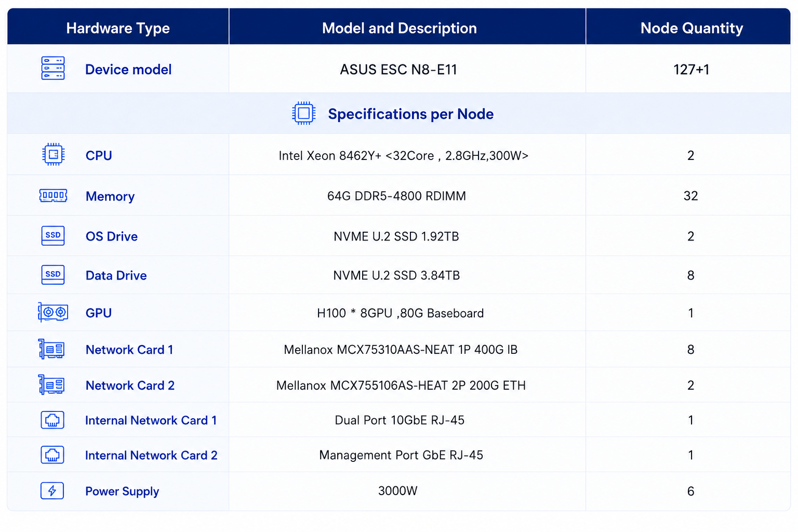This screenshot has width=798, height=532.
Task: Select the Network Card 1 label
Action: [129, 350]
